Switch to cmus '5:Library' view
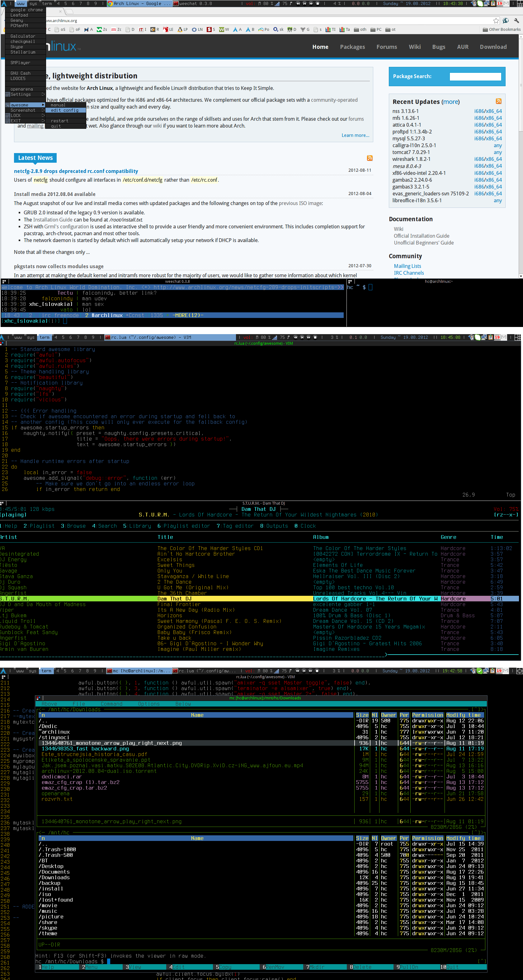The image size is (523, 980). (137, 526)
